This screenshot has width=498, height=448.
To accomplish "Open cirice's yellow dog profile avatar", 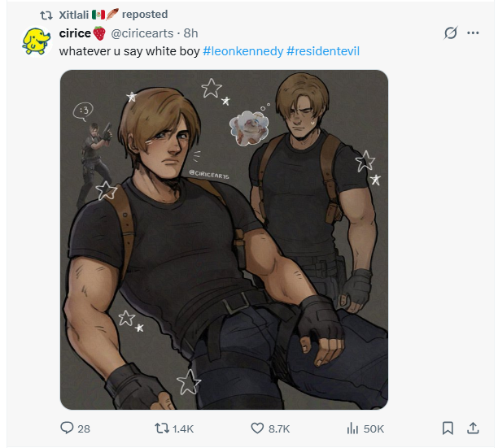I will point(36,41).
